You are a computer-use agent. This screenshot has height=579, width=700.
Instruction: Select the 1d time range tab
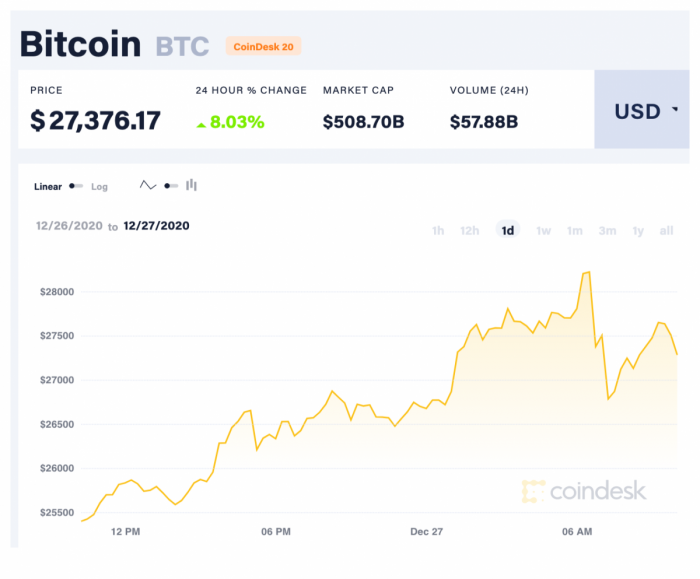click(508, 231)
